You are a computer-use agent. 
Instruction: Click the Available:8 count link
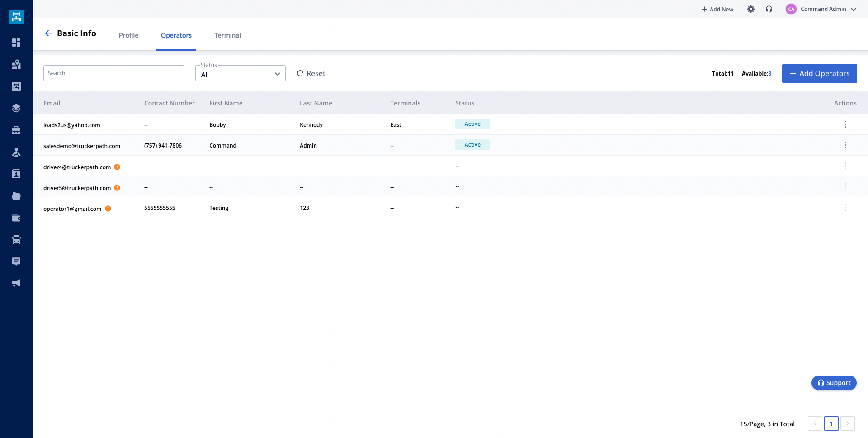pyautogui.click(x=756, y=73)
